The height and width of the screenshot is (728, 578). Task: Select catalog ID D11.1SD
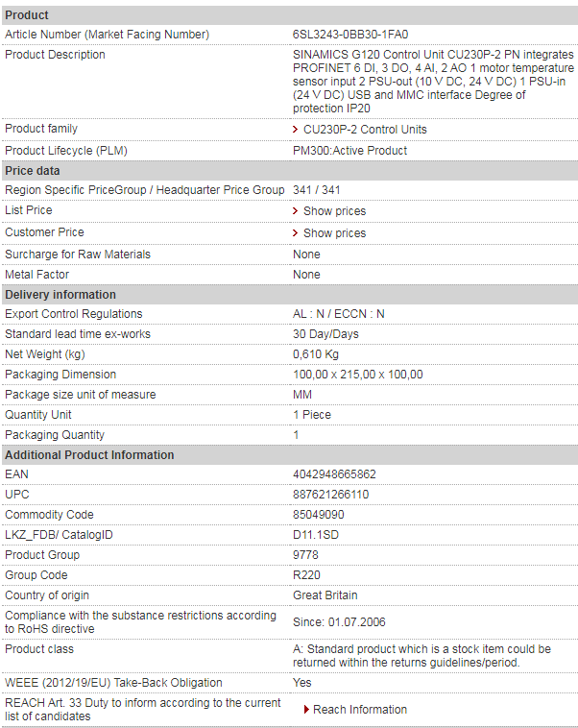pyautogui.click(x=316, y=535)
